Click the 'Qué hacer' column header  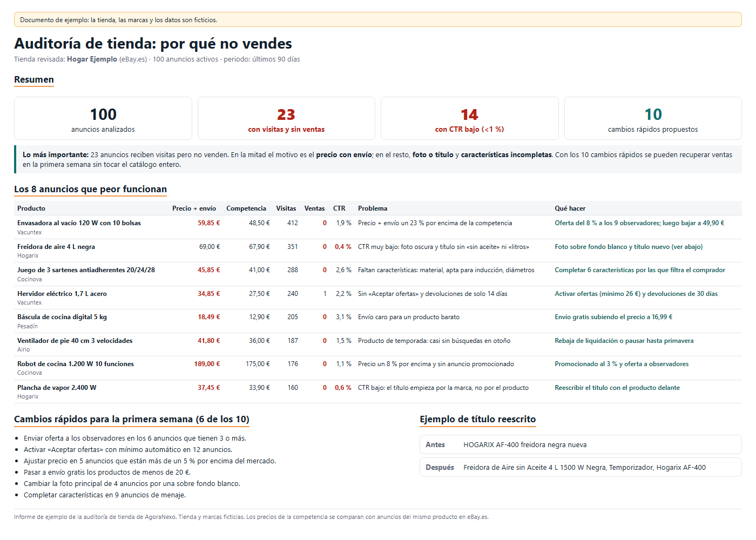pyautogui.click(x=570, y=208)
